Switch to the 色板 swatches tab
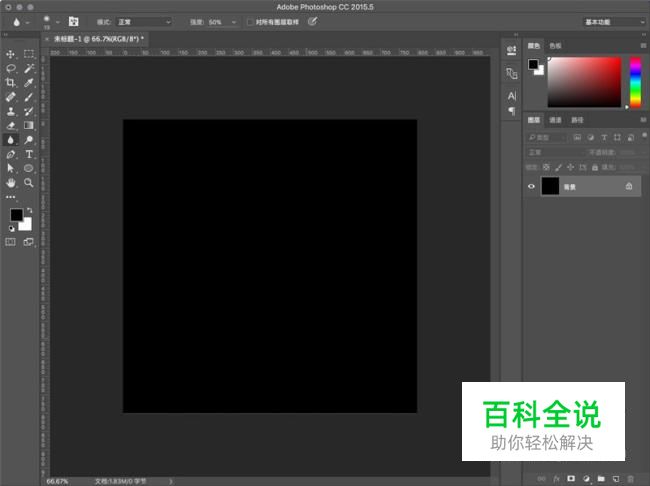The width and height of the screenshot is (650, 486). [x=556, y=45]
